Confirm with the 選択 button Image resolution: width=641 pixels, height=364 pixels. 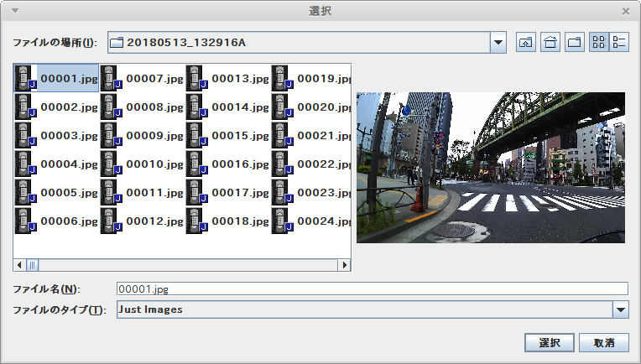tap(550, 342)
